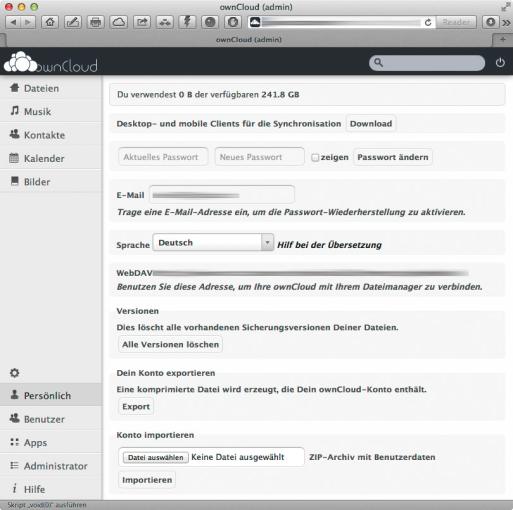
Task: Click the lightning bolt toolbar icon
Action: (x=187, y=22)
